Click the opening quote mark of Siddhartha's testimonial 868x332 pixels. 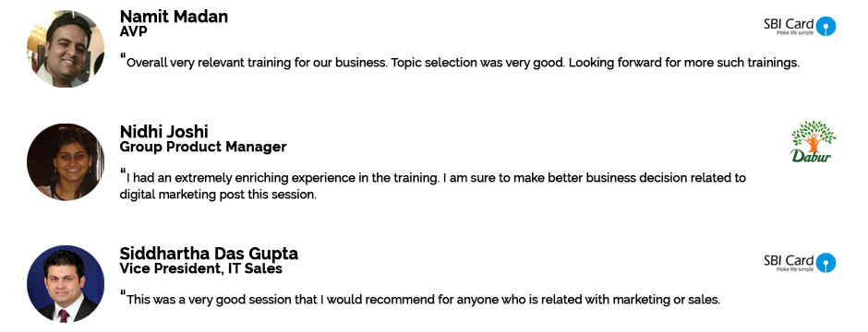123,294
